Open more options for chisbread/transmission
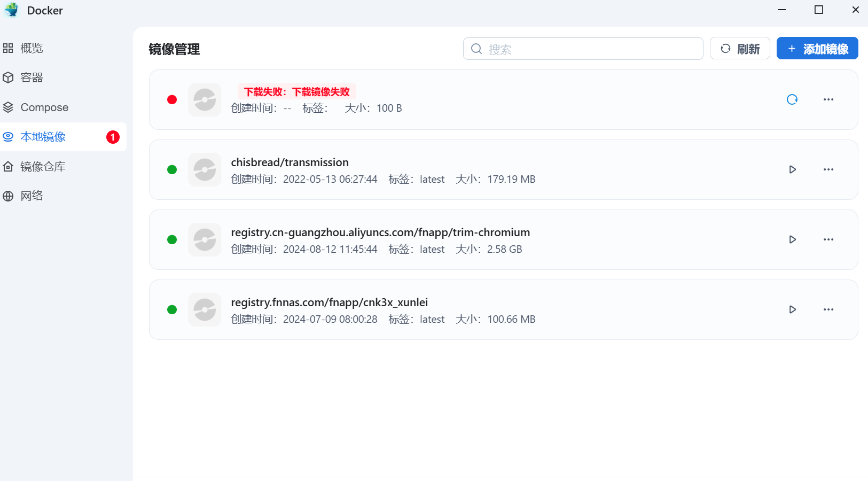The image size is (868, 481). [828, 169]
